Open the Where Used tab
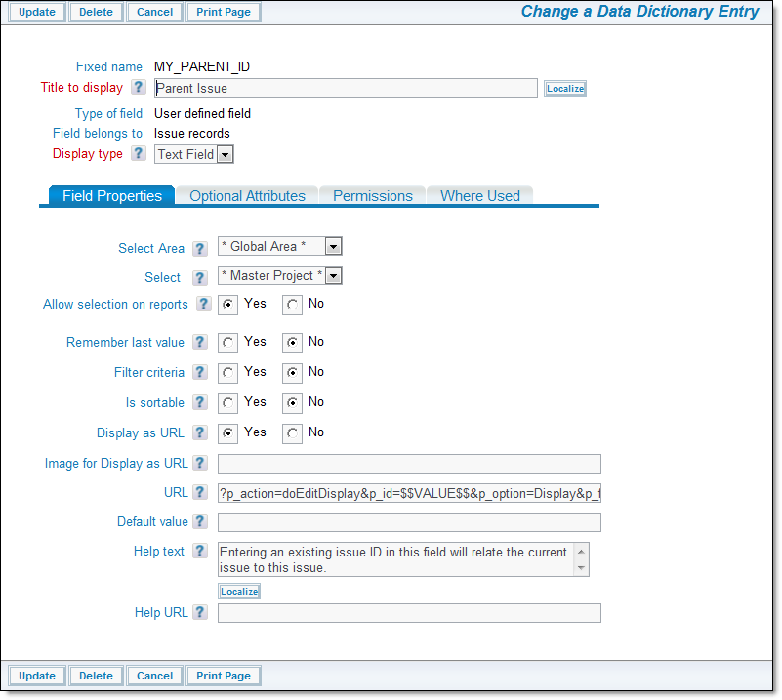The image size is (782, 700). (x=479, y=196)
